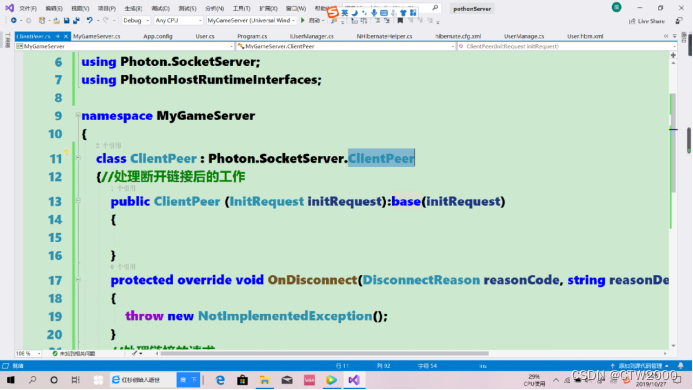Switch to UserManage.cs tab
This screenshot has width=693, height=390.
tap(524, 36)
